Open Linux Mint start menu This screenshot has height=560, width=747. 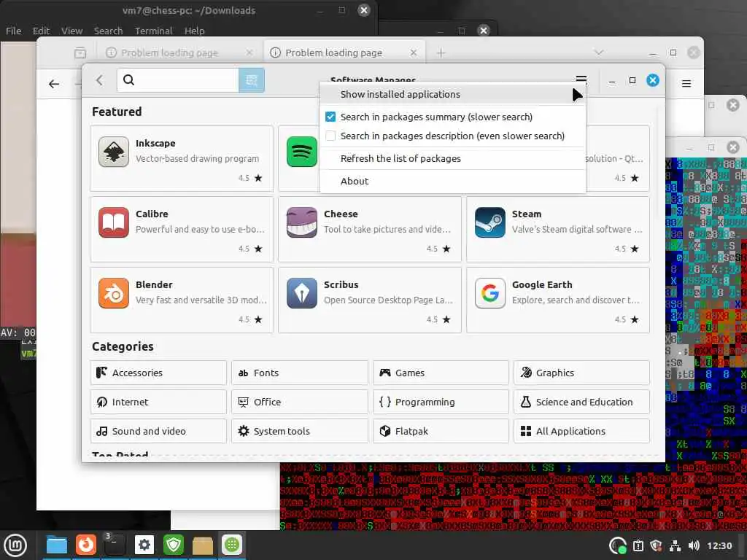coord(15,545)
